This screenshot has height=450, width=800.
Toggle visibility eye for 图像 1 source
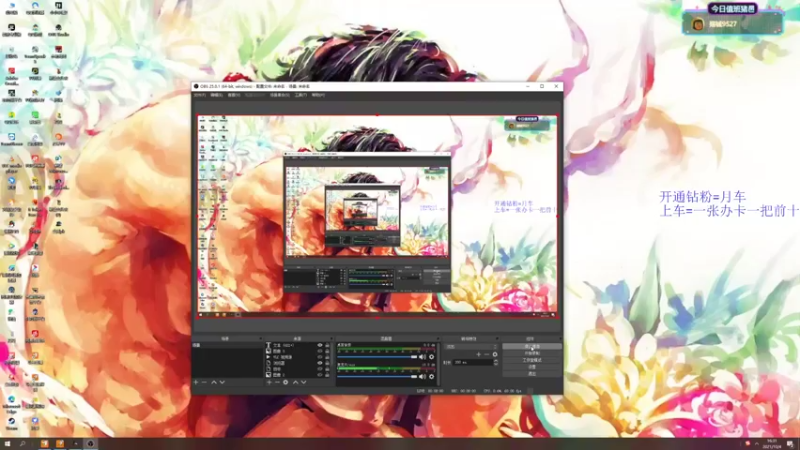click(320, 351)
